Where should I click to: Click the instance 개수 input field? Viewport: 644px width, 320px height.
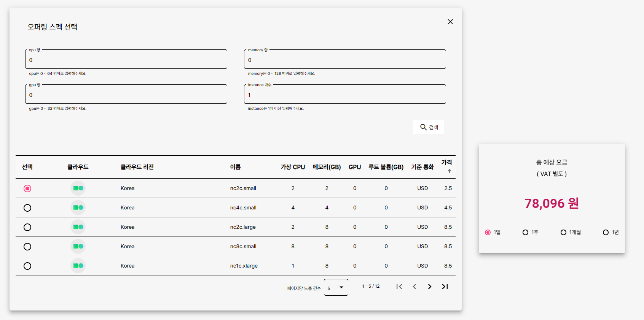(x=345, y=95)
